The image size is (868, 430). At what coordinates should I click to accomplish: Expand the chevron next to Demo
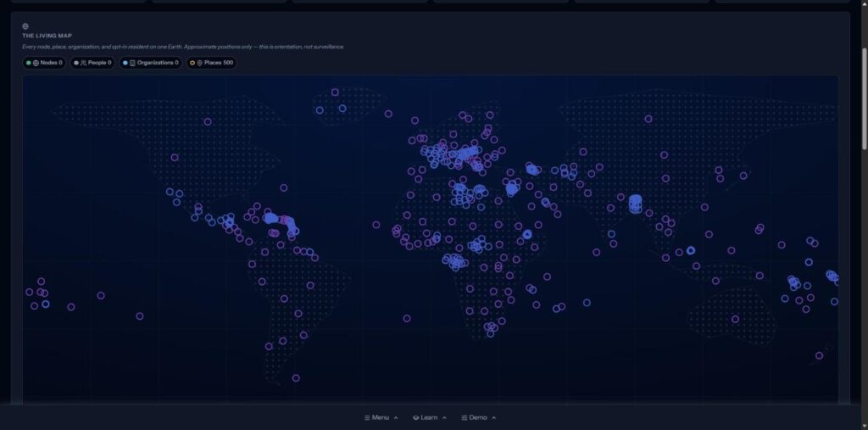[494, 418]
